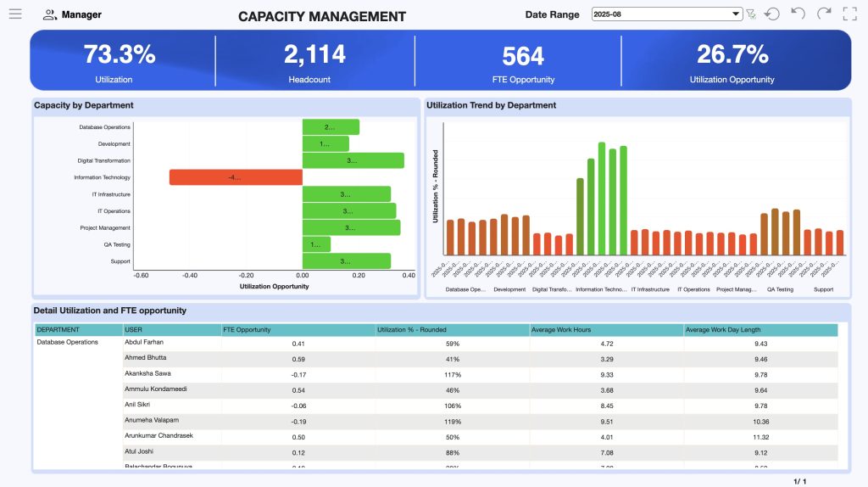Select the FTE Opportunity 564 card
The height and width of the screenshot is (487, 868).
pyautogui.click(x=522, y=60)
